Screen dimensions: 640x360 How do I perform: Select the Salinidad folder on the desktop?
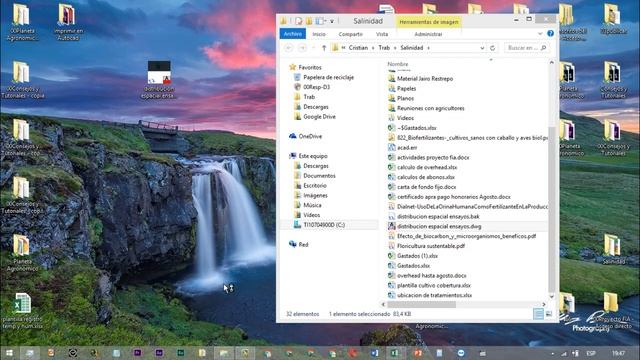coord(613,249)
